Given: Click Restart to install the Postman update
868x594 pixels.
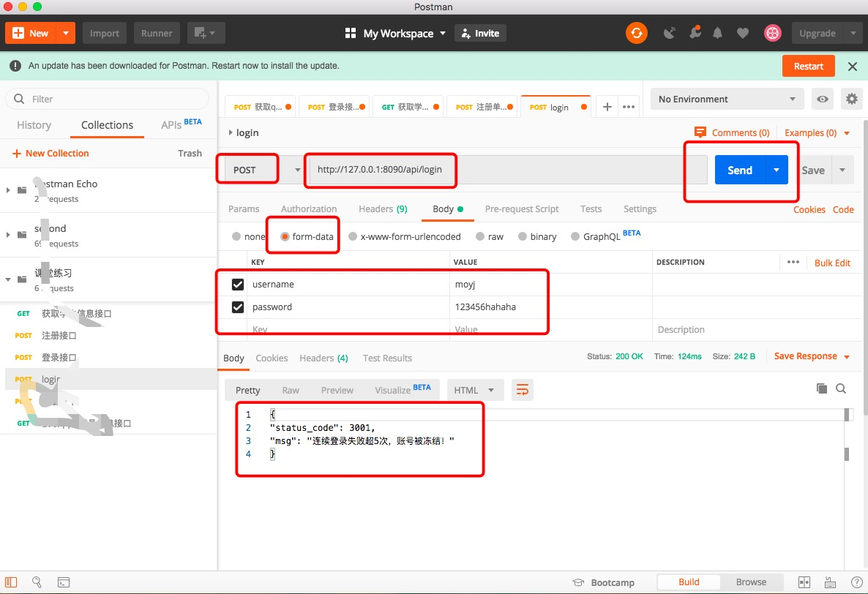Looking at the screenshot, I should 808,66.
